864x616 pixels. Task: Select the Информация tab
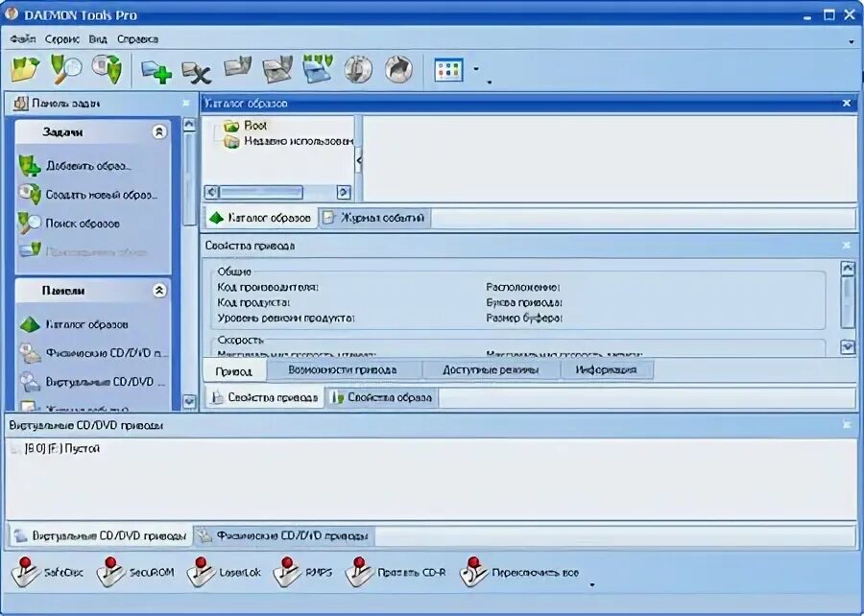pos(606,370)
